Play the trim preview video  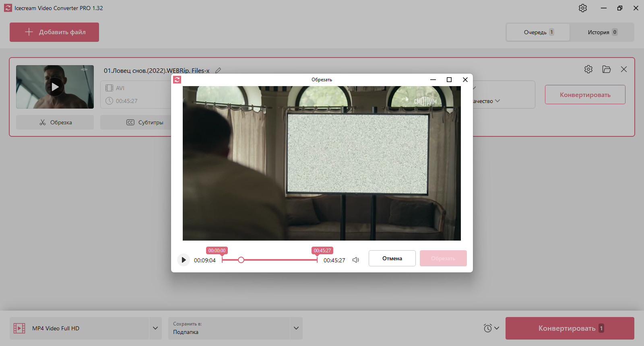click(x=184, y=260)
